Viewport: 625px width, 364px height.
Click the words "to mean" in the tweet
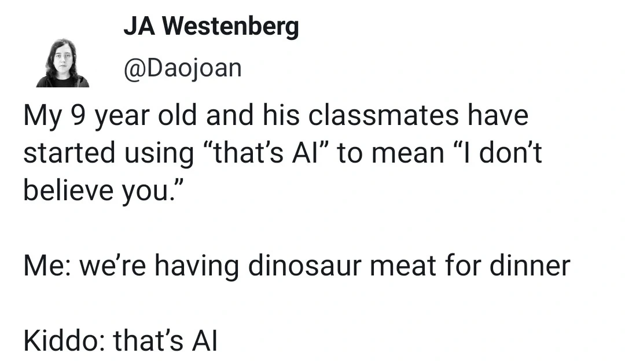389,153
